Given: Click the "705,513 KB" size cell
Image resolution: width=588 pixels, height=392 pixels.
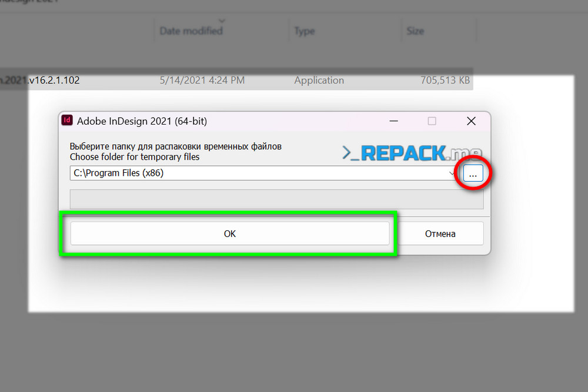Looking at the screenshot, I should 445,80.
